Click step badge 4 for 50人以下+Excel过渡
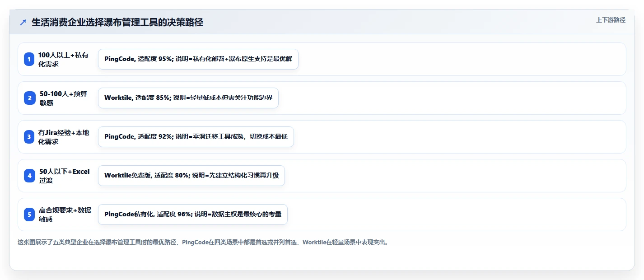644x280 pixels. 29,176
